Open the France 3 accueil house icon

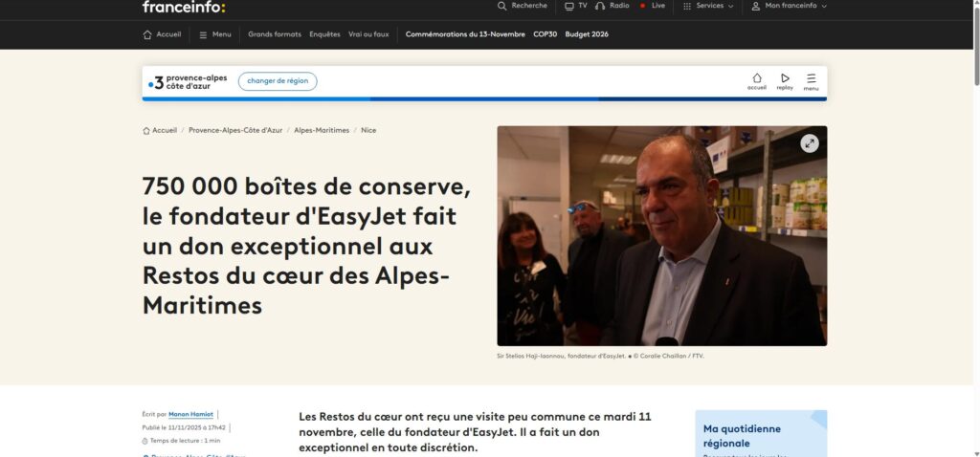pos(756,78)
